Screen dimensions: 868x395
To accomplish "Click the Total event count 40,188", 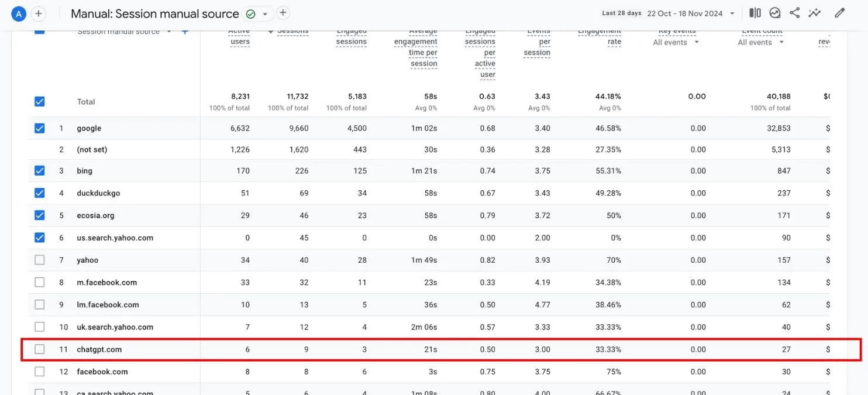I will (x=779, y=96).
